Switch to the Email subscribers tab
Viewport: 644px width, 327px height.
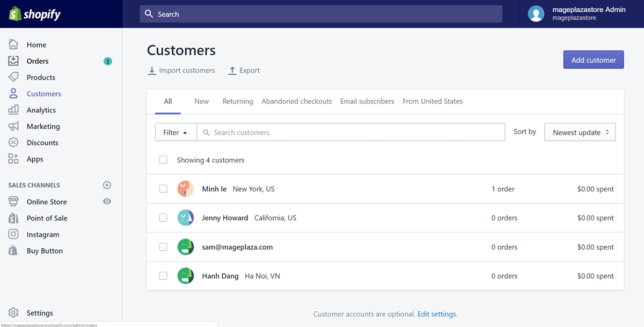coord(367,101)
